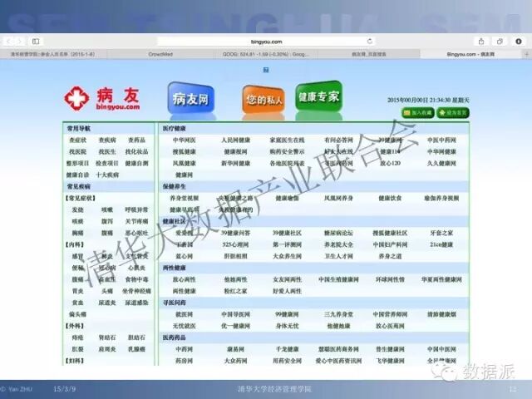The image size is (532, 399).
Task: Open 家庭医生在线 link
Action: click(287, 140)
